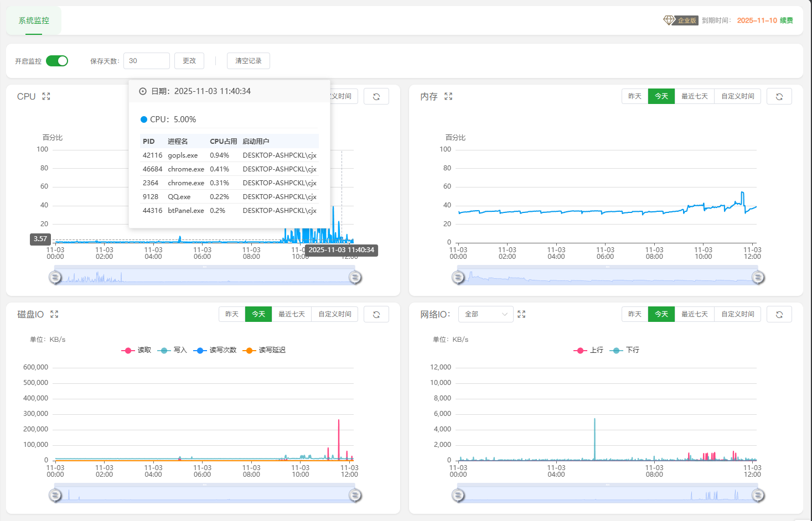Refresh the 磁盘IO chart

tap(376, 314)
